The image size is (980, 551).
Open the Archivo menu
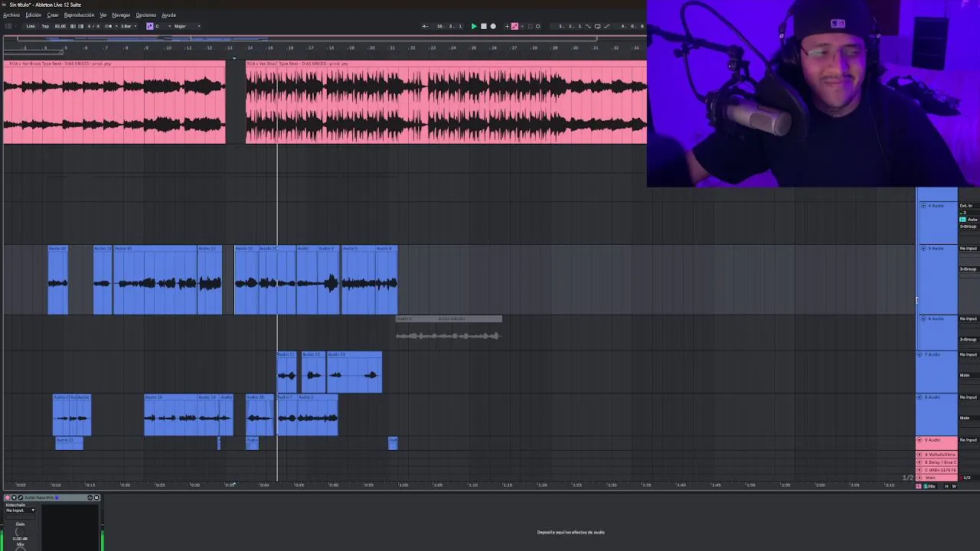pyautogui.click(x=11, y=15)
